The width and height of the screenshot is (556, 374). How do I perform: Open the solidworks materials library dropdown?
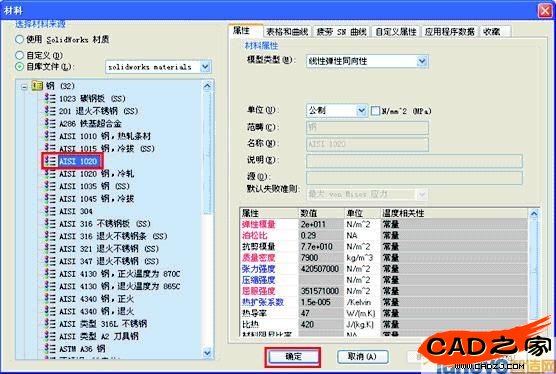pos(205,67)
